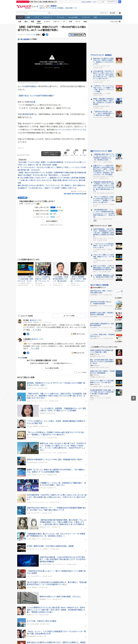This screenshot has width=138, height=644.
Task: Open 解体中の大阪けいさつ病院 article link
Action: [60, 596]
